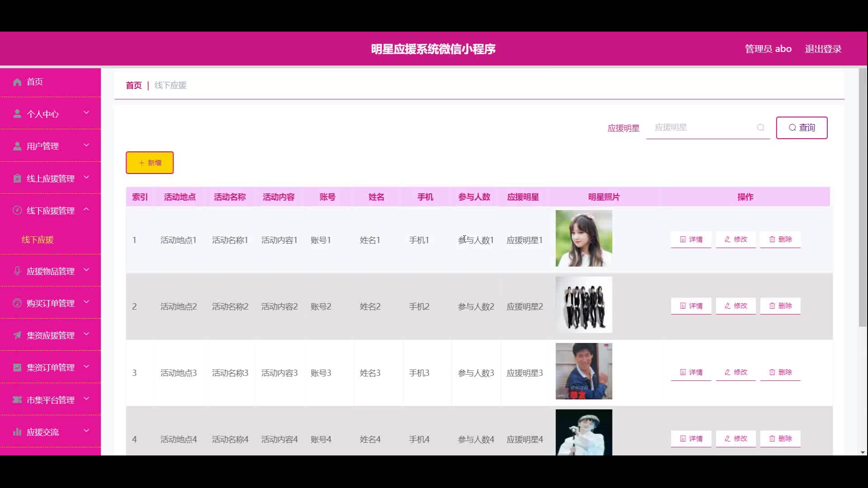Viewport: 868px width, 488px height.
Task: Click the yellow 新增 button
Action: [150, 163]
